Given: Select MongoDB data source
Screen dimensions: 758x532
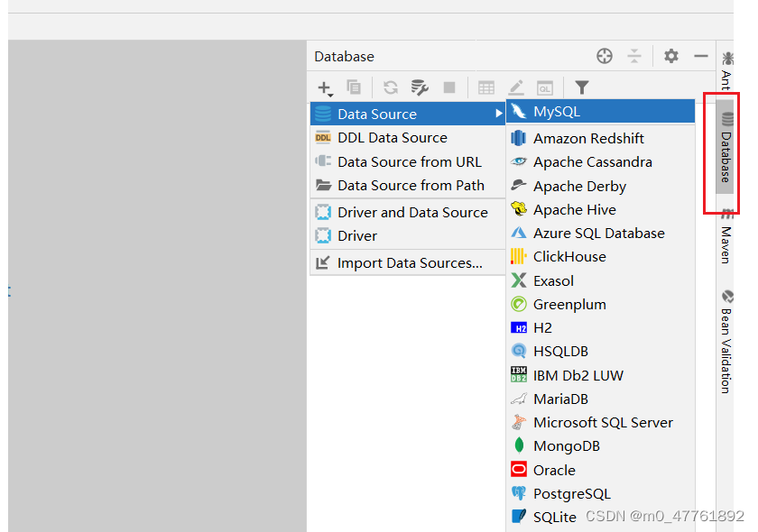Looking at the screenshot, I should coord(600,446).
